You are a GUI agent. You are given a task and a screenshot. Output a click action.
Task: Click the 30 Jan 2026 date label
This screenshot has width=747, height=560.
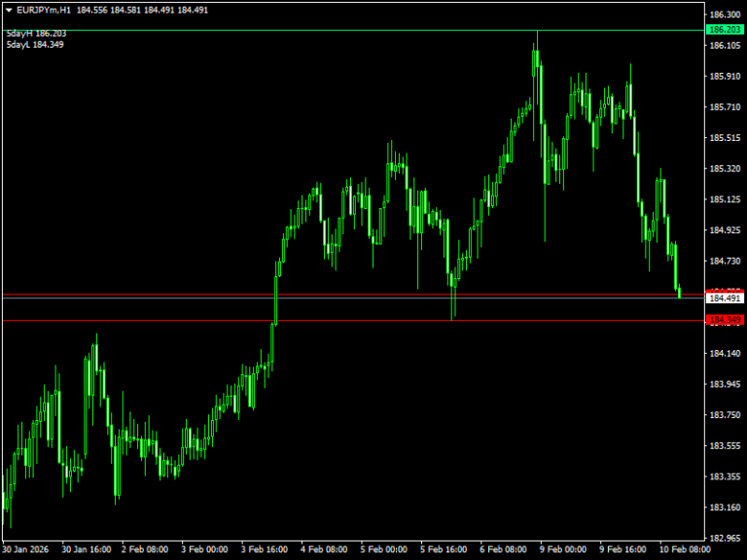pyautogui.click(x=25, y=549)
